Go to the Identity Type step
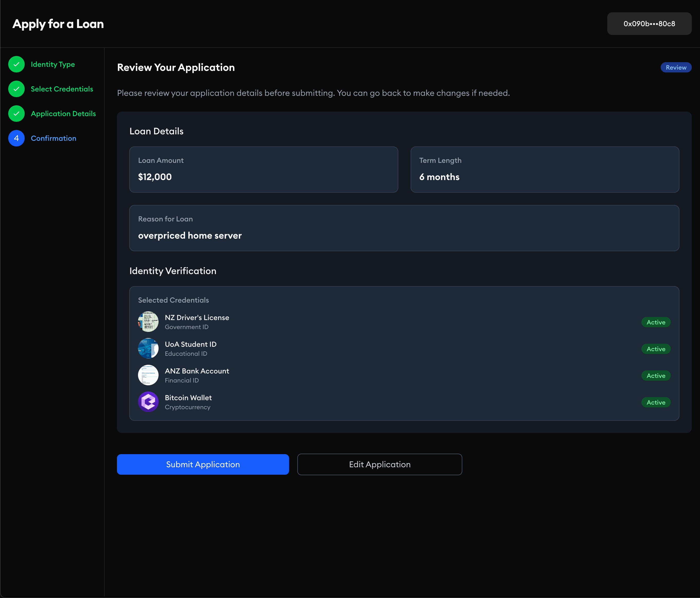The image size is (700, 598). [x=53, y=64]
